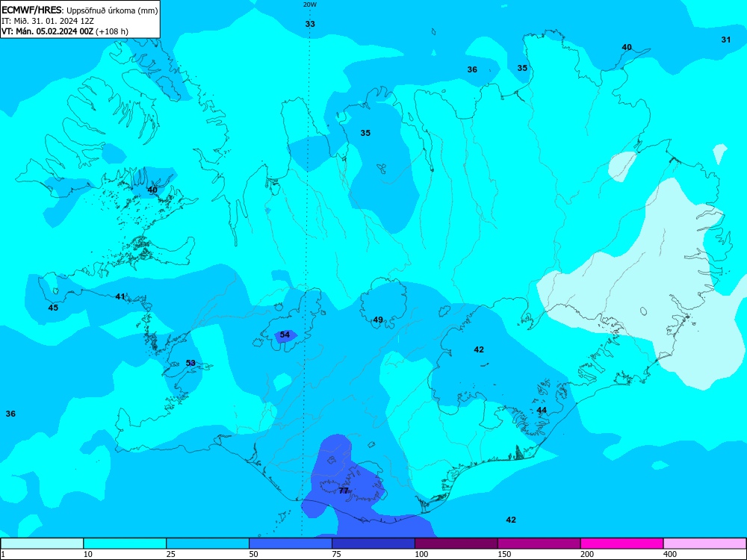Click the ECMWF/HRES title text
Viewport: 747px width, 560px height.
click(x=32, y=10)
